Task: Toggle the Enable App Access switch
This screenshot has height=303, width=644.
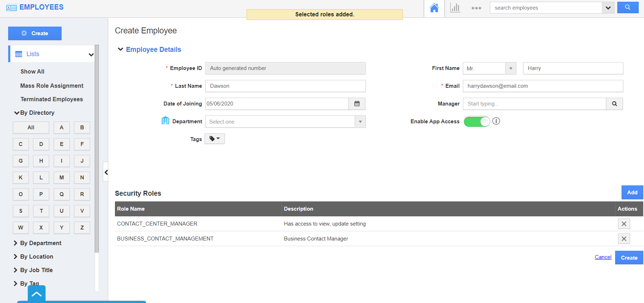Action: point(477,121)
